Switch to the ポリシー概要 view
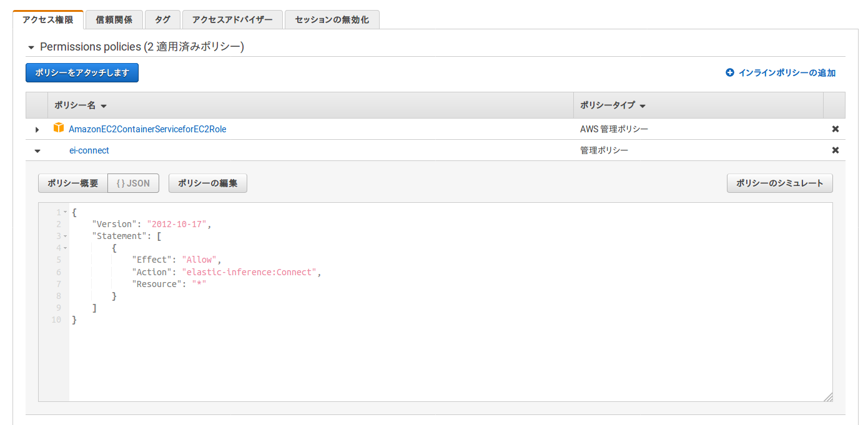The width and height of the screenshot is (868, 425). (x=73, y=183)
